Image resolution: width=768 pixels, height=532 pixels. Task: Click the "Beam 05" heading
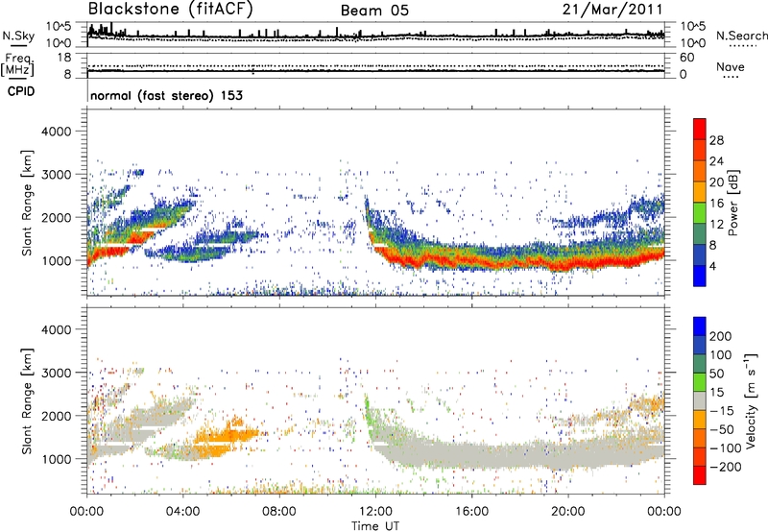[374, 11]
